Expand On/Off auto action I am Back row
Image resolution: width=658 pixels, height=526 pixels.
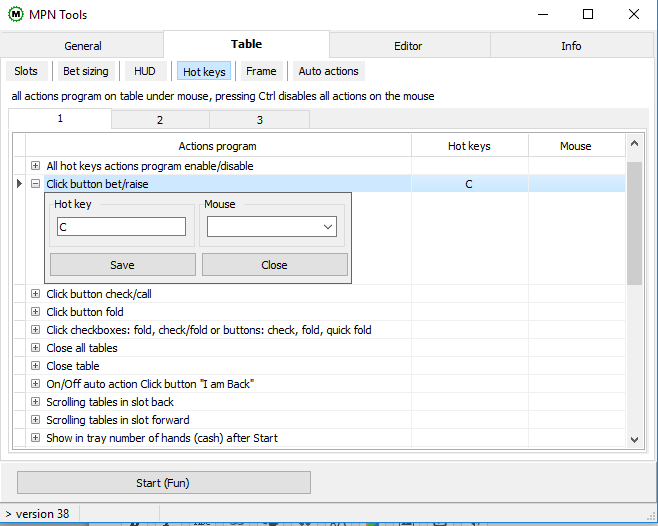36,384
